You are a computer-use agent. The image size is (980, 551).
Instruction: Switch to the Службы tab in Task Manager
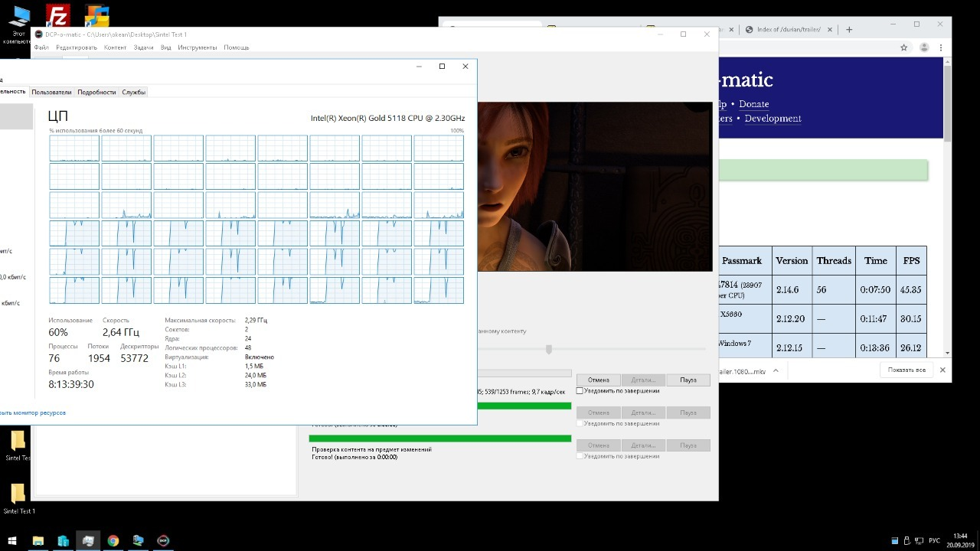tap(133, 92)
